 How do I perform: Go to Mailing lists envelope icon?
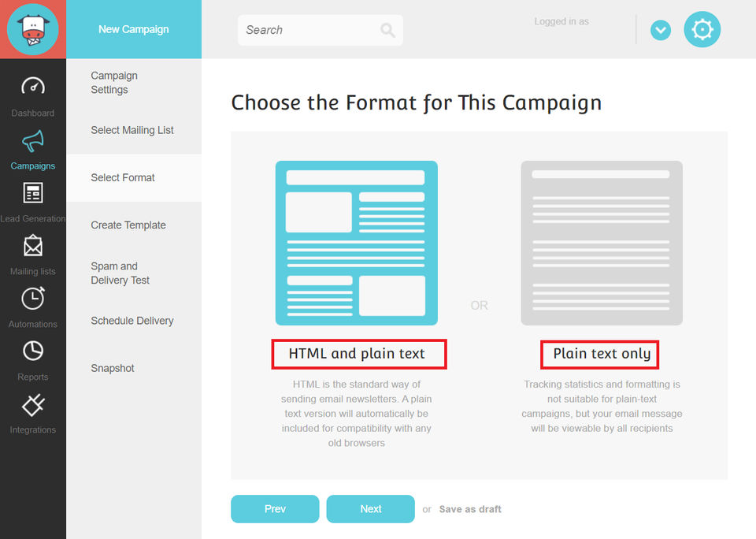point(33,247)
